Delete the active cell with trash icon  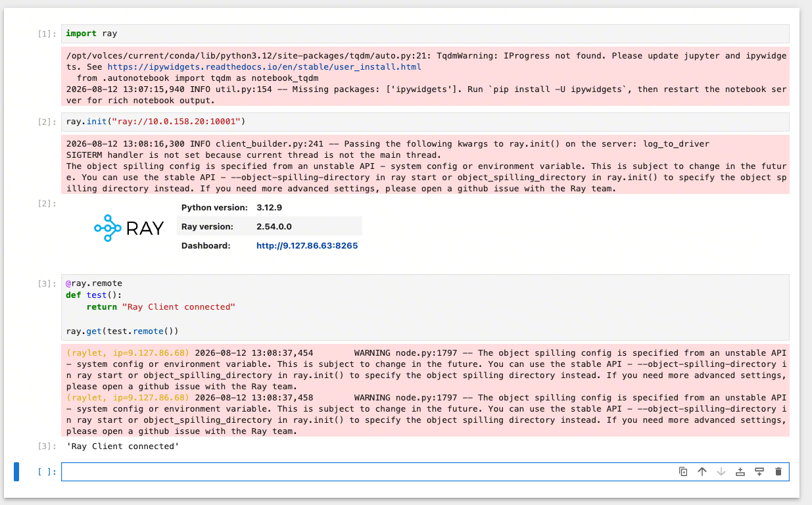[x=778, y=471]
